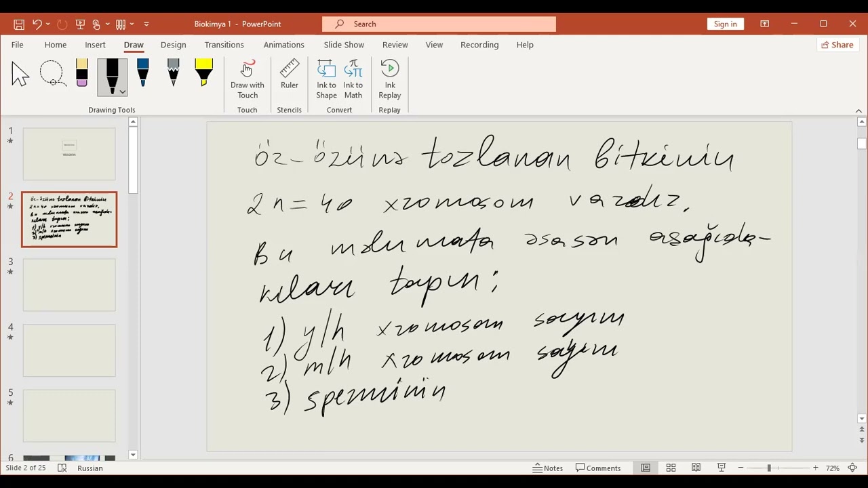
Task: Click the slide panel scroll up arrow
Action: click(133, 122)
